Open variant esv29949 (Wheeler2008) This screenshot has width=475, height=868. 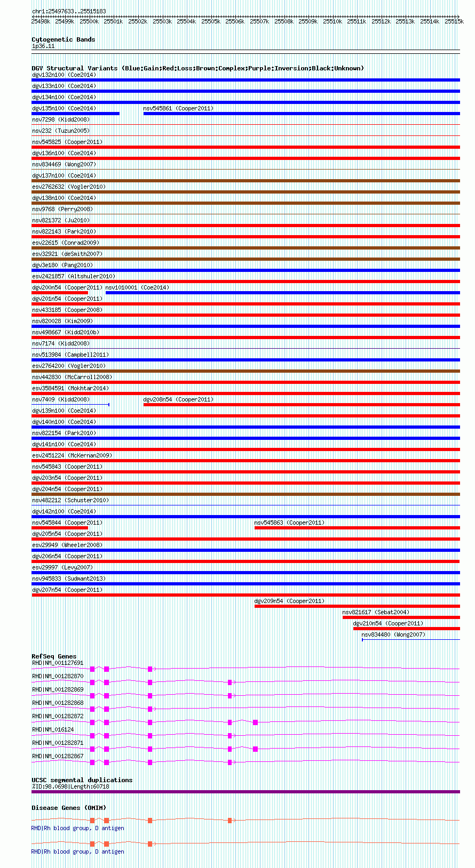[67, 545]
